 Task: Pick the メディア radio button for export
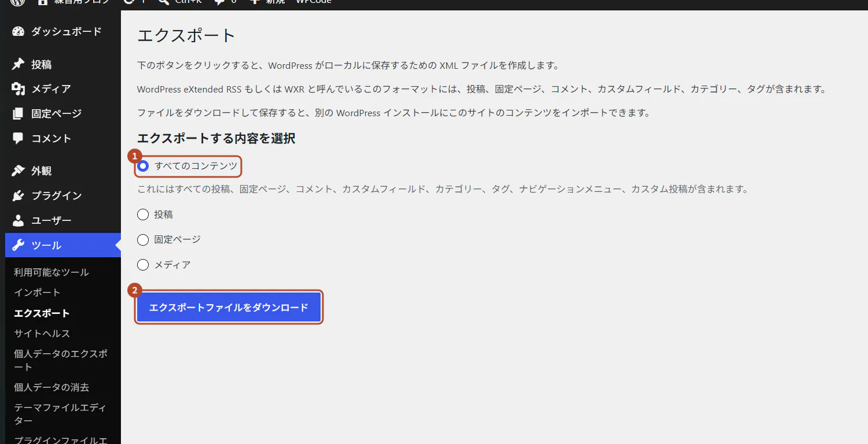coord(143,265)
